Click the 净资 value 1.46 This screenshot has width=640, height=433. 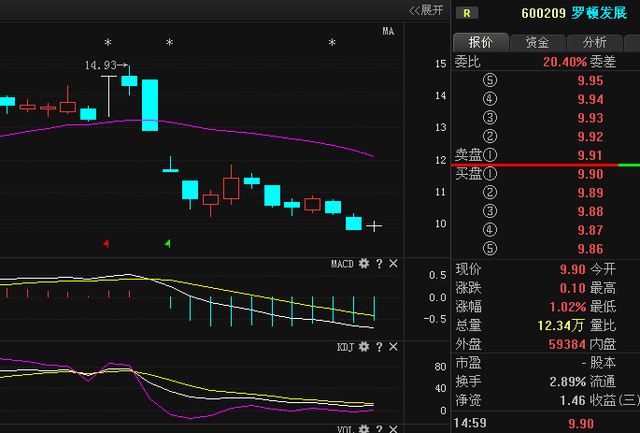click(x=573, y=400)
